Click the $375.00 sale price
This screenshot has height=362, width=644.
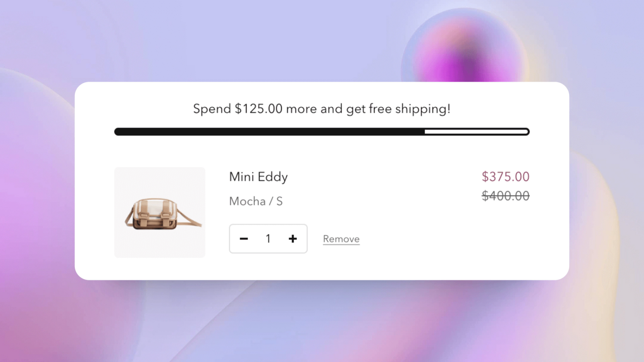506,177
